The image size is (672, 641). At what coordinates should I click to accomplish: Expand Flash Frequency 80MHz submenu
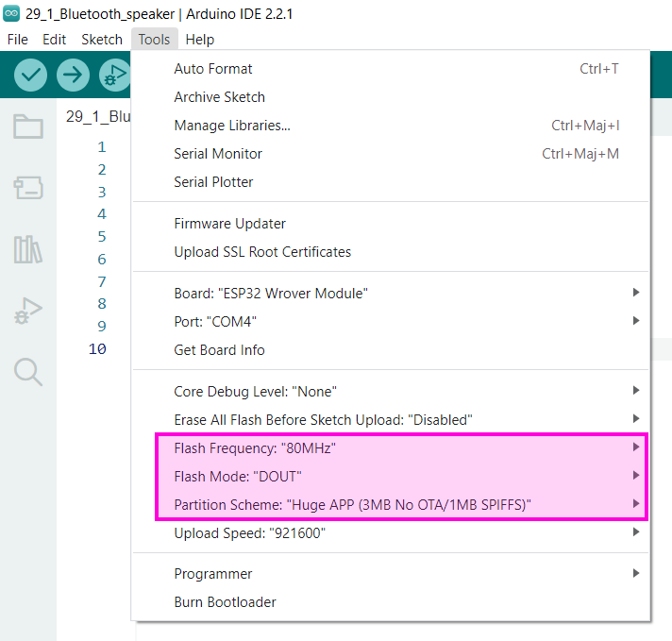[x=391, y=448]
